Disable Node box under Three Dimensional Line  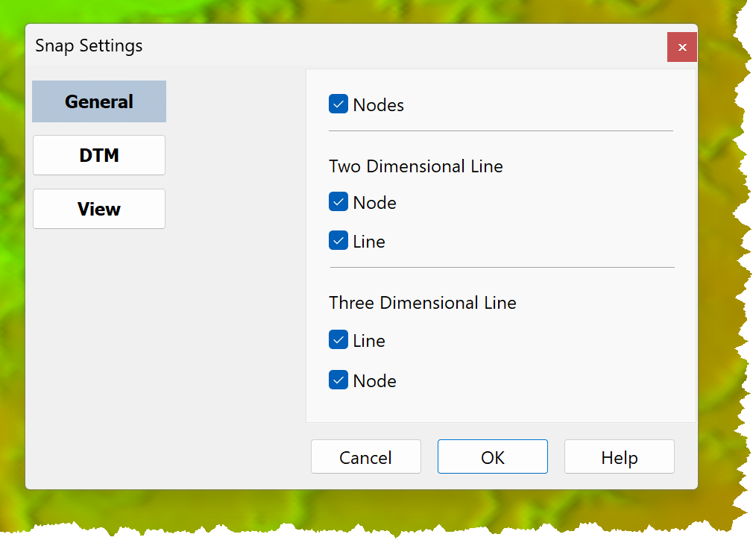(338, 380)
